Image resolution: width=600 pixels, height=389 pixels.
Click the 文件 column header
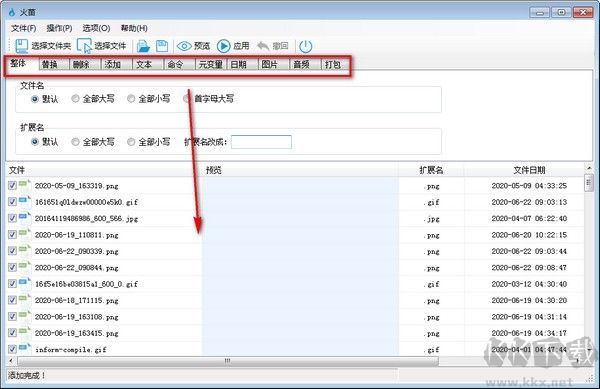[x=104, y=170]
